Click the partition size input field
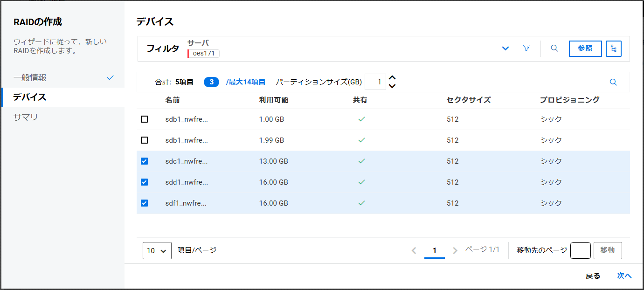The height and width of the screenshot is (290, 644). coord(375,83)
